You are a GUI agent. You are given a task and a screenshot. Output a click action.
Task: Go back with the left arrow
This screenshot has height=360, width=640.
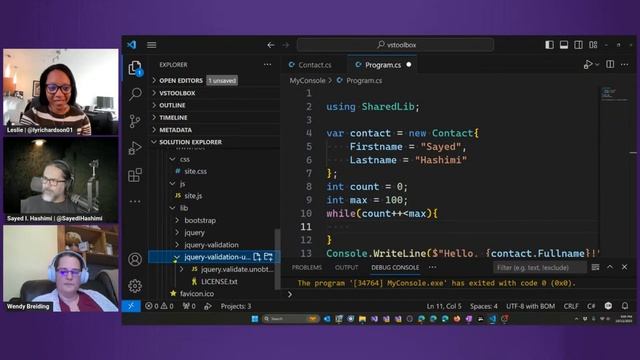[271, 45]
